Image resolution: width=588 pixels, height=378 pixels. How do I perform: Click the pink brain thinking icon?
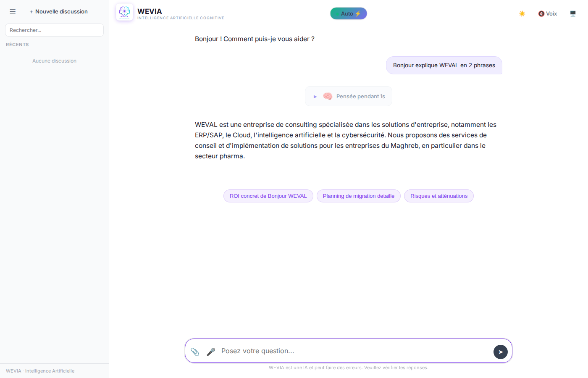pyautogui.click(x=328, y=96)
